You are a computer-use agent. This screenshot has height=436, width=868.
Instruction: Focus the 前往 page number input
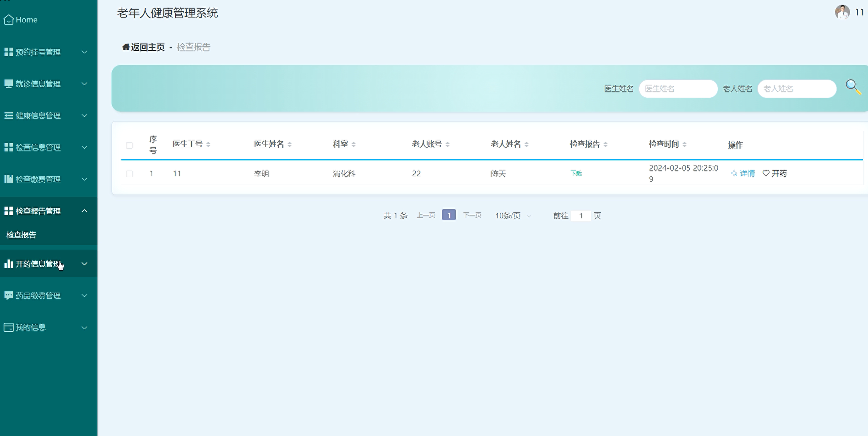pyautogui.click(x=581, y=216)
